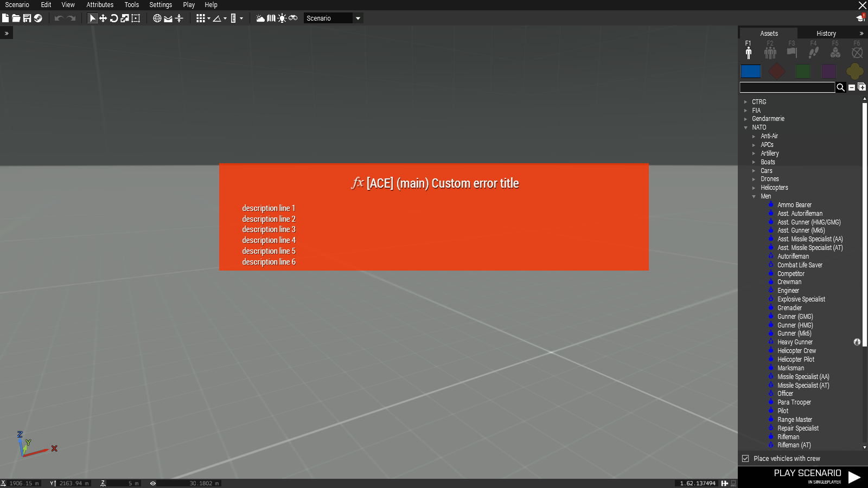
Task: Open scaling grid dropdown arrow
Action: 241,18
